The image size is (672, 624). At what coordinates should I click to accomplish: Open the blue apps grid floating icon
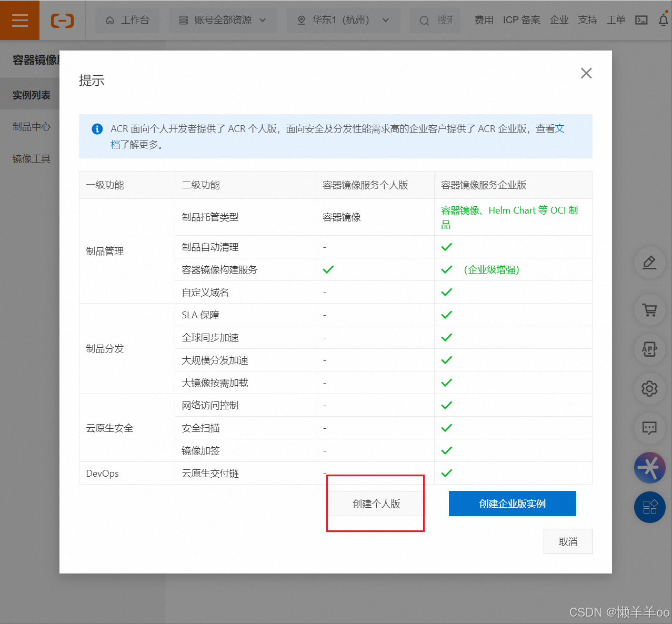[x=649, y=507]
